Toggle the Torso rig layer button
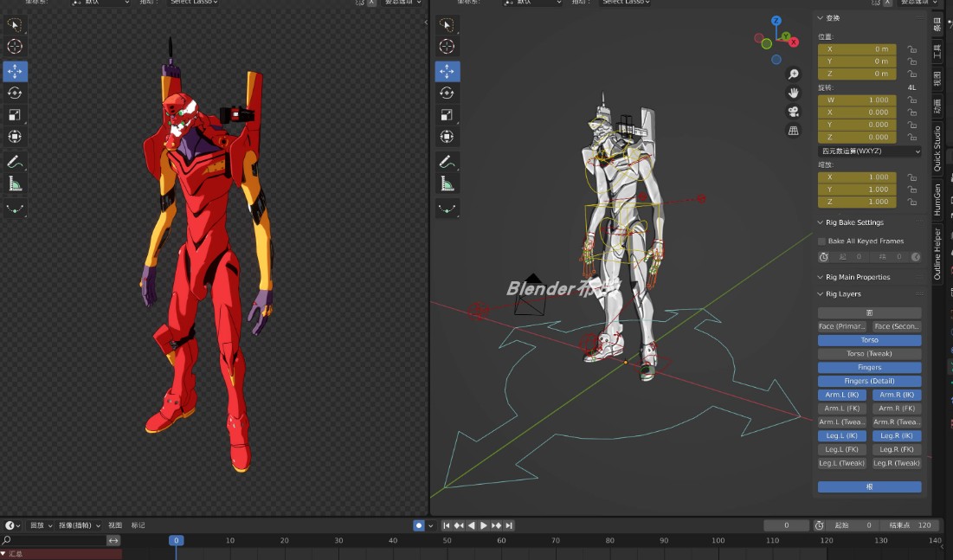This screenshot has width=953, height=560. pyautogui.click(x=869, y=340)
